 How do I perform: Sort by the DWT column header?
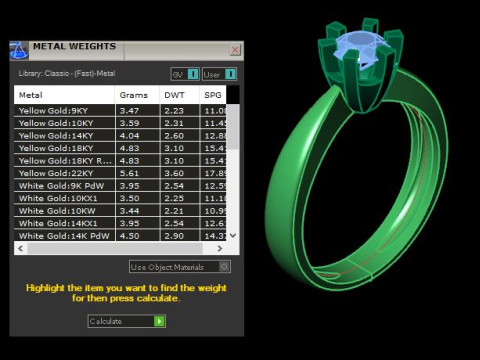(179, 95)
